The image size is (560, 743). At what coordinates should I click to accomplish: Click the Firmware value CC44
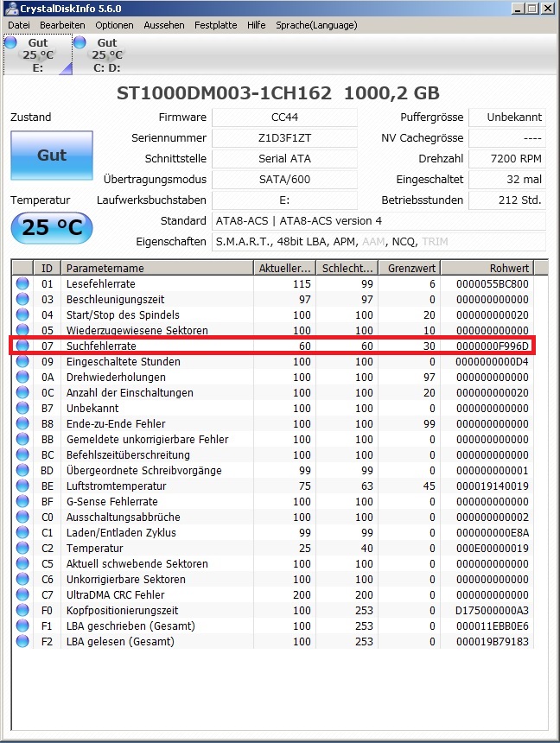pos(284,117)
